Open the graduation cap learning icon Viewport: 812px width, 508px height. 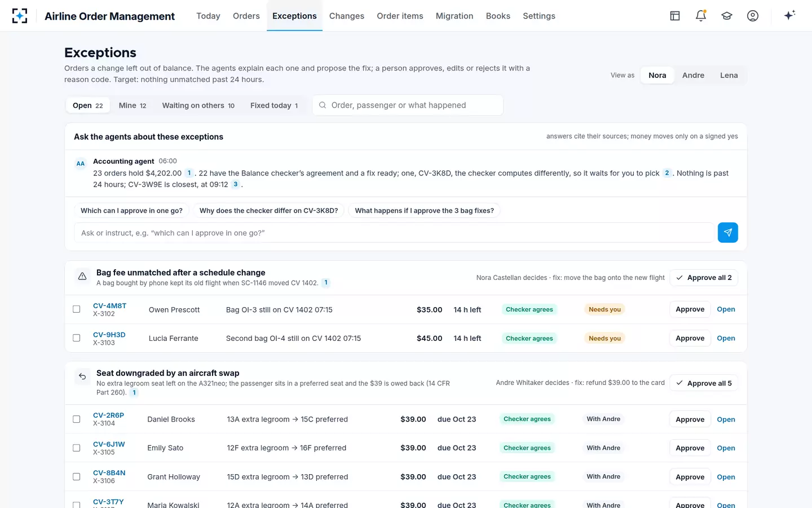727,16
